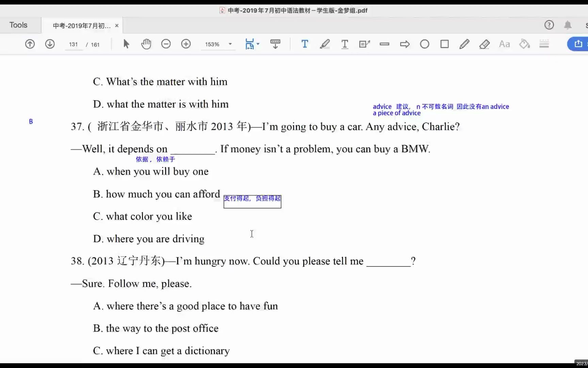Screen dimensions: 588x368
Task: Click the blue share button
Action: point(578,44)
